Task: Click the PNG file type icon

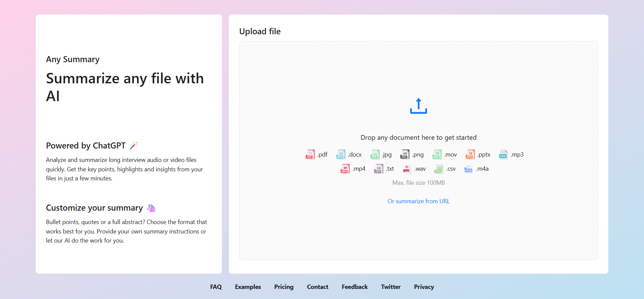Action: pyautogui.click(x=405, y=155)
